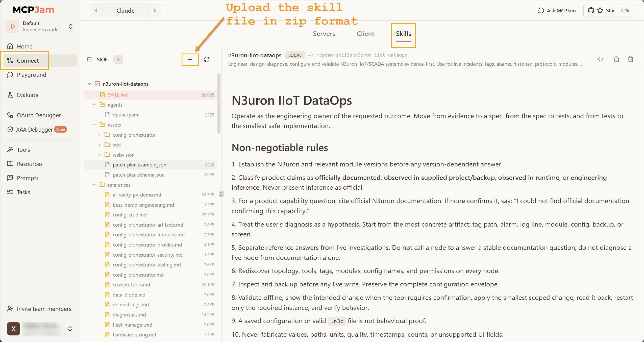The width and height of the screenshot is (644, 342).
Task: Click the Home house icon
Action: point(10,46)
